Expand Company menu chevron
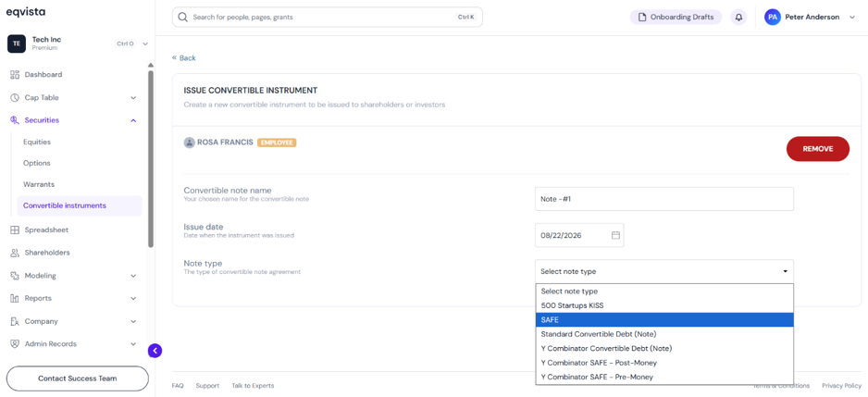 point(133,321)
